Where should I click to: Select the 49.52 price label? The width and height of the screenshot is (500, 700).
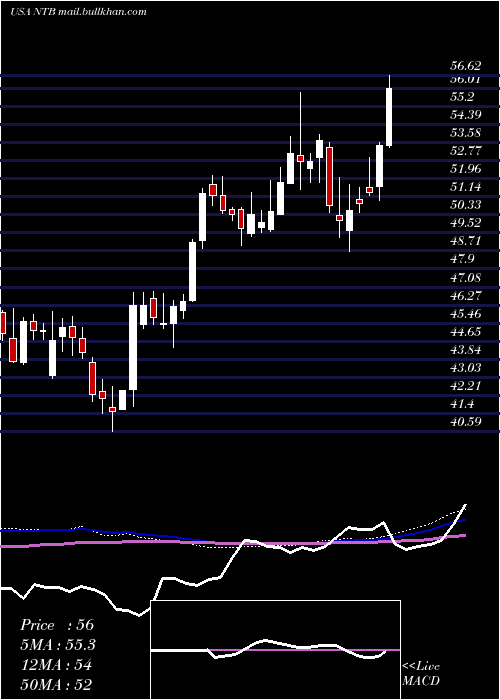(x=465, y=223)
